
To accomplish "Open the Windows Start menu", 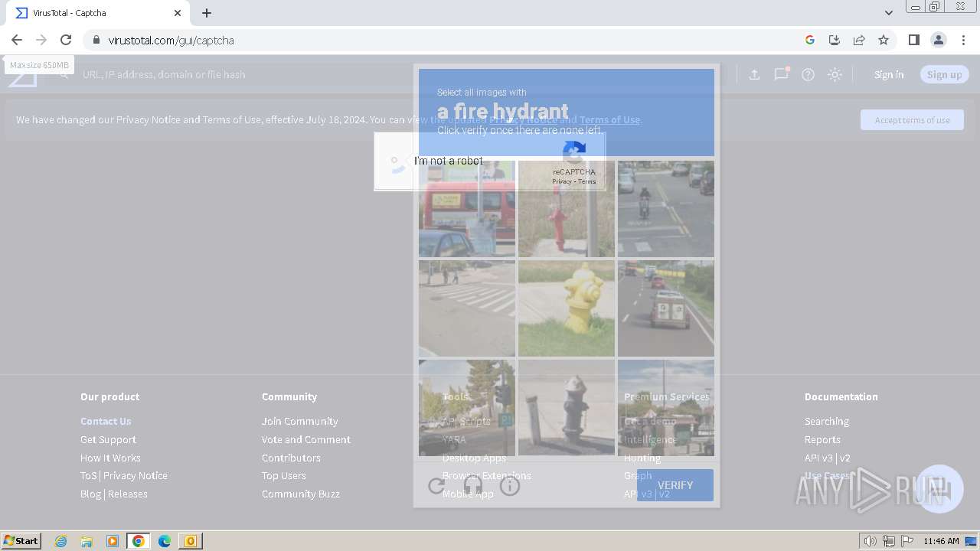I will (21, 541).
